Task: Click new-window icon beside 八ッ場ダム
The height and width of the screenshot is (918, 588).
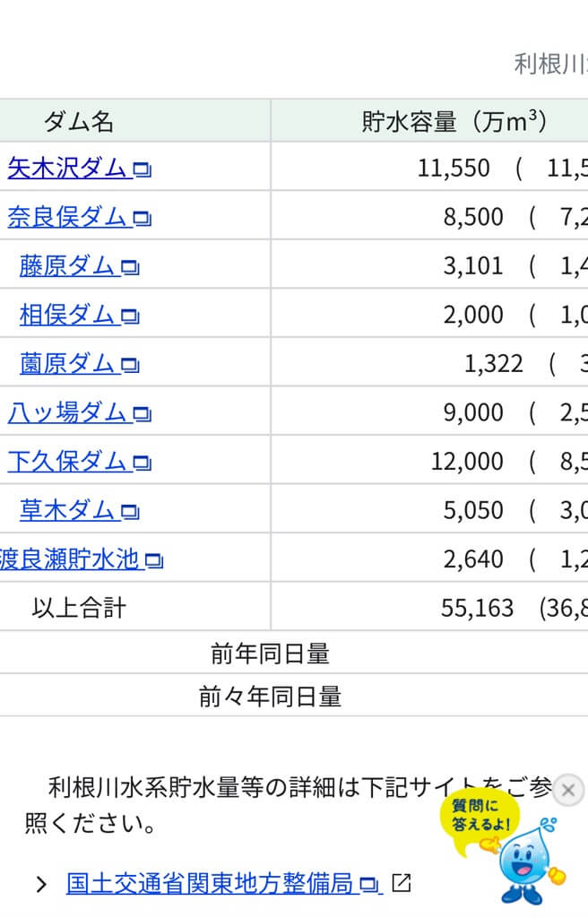Action: coord(142,415)
